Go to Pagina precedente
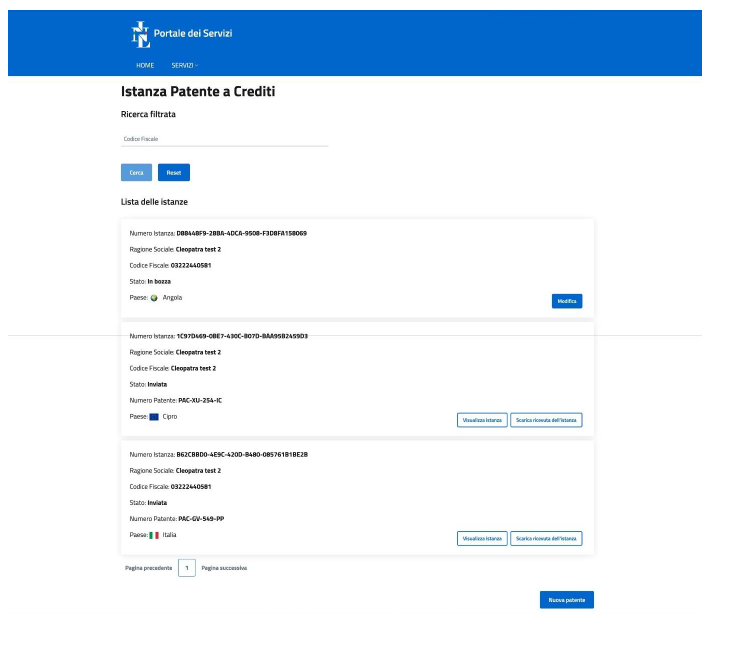739x655 pixels. (148, 568)
